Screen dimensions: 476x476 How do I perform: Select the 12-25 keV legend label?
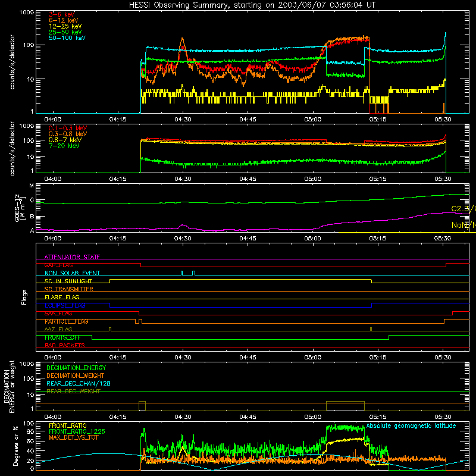(65, 26)
